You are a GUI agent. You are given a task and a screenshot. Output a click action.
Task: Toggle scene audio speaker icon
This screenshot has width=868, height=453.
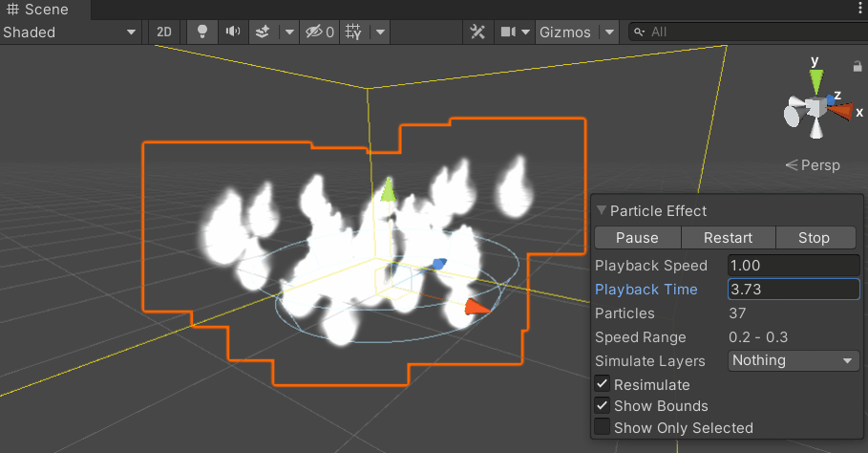pos(233,32)
